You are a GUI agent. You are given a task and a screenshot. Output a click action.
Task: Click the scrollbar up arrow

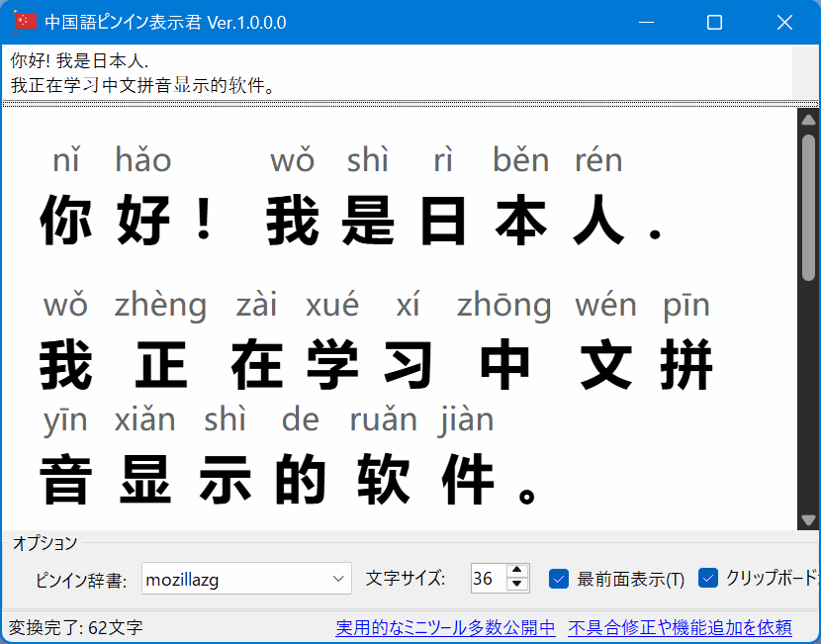click(807, 120)
